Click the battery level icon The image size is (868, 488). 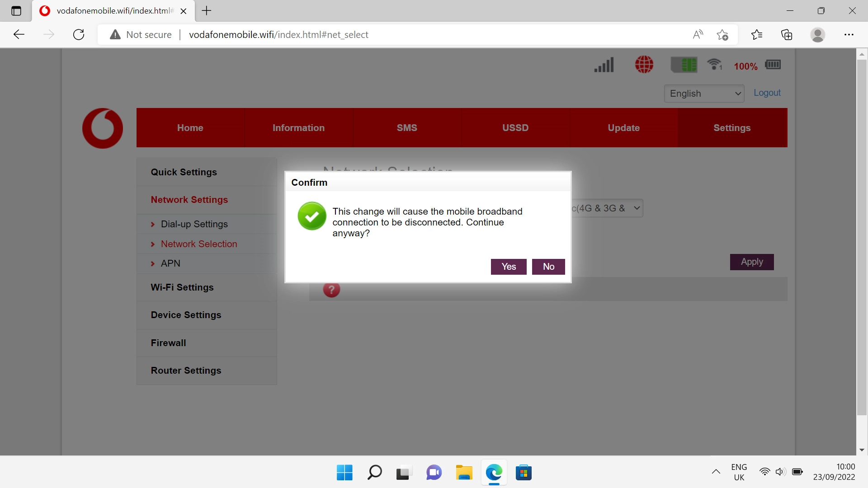point(773,65)
